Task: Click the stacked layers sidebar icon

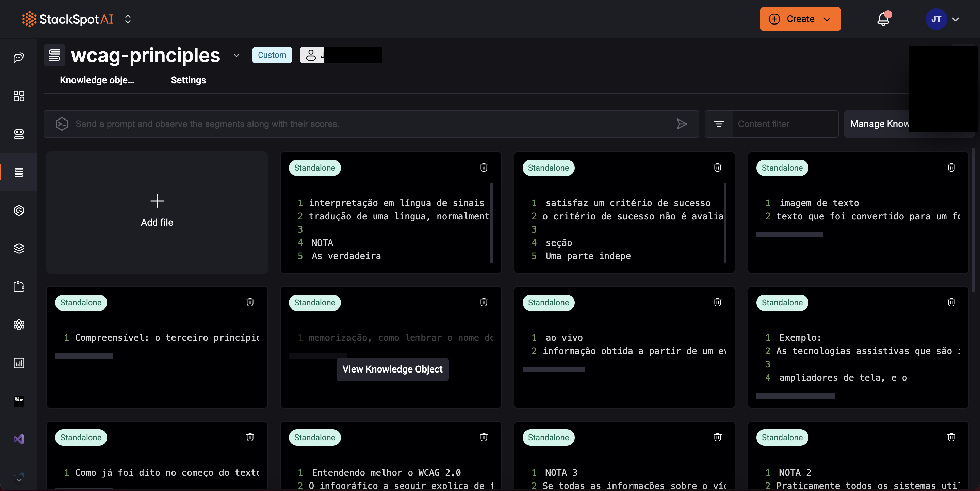Action: coord(19,248)
